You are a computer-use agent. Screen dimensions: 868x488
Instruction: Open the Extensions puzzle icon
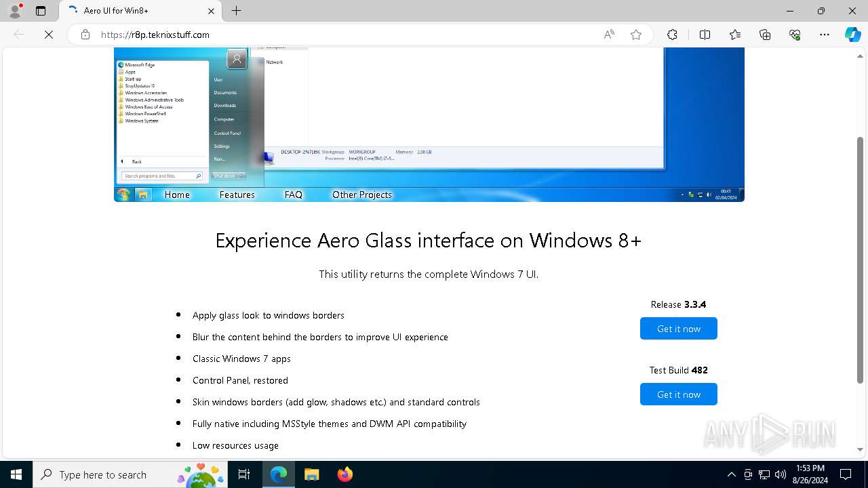pos(672,35)
